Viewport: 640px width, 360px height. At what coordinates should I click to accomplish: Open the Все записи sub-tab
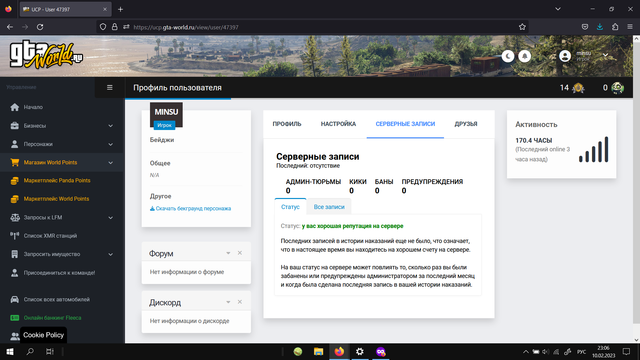click(329, 207)
